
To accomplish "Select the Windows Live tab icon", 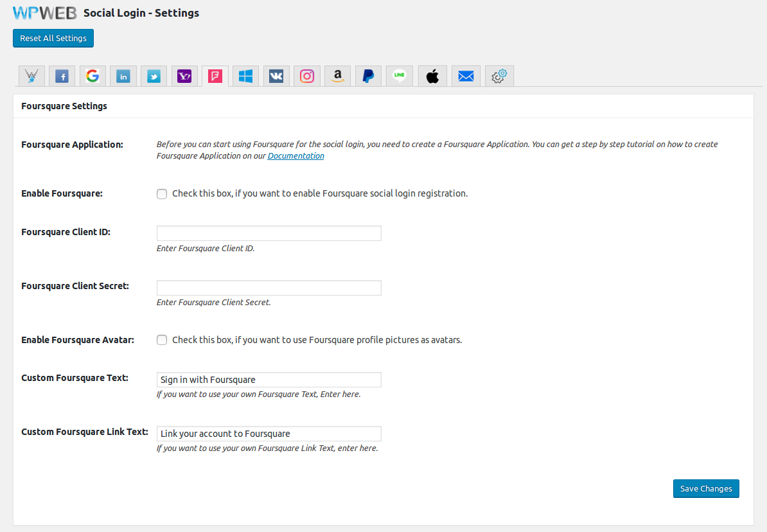I will [245, 76].
